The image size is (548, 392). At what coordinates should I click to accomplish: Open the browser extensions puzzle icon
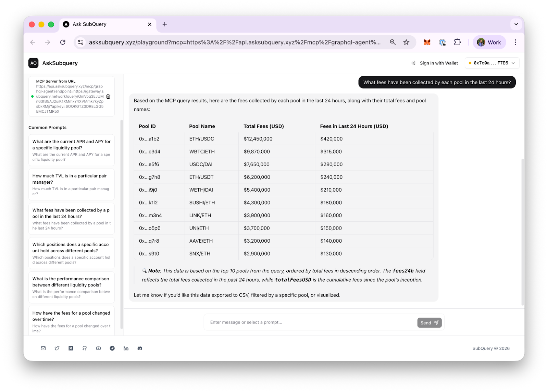point(457,42)
